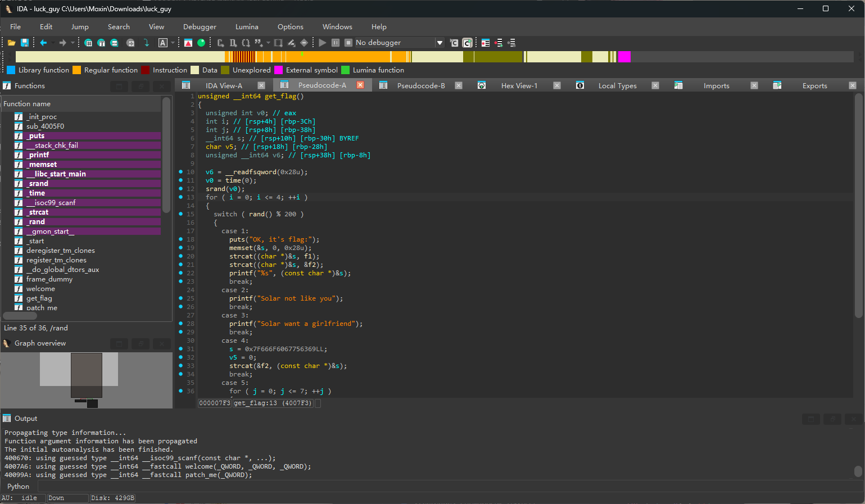865x504 pixels.
Task: Open the No debugger dropdown
Action: (440, 43)
